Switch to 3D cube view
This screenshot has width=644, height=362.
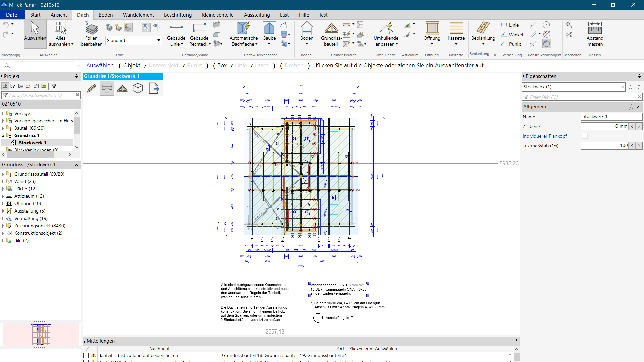[138, 88]
